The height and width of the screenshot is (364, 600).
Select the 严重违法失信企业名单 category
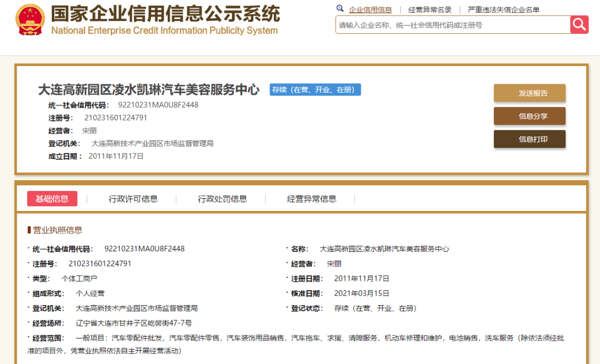click(503, 9)
